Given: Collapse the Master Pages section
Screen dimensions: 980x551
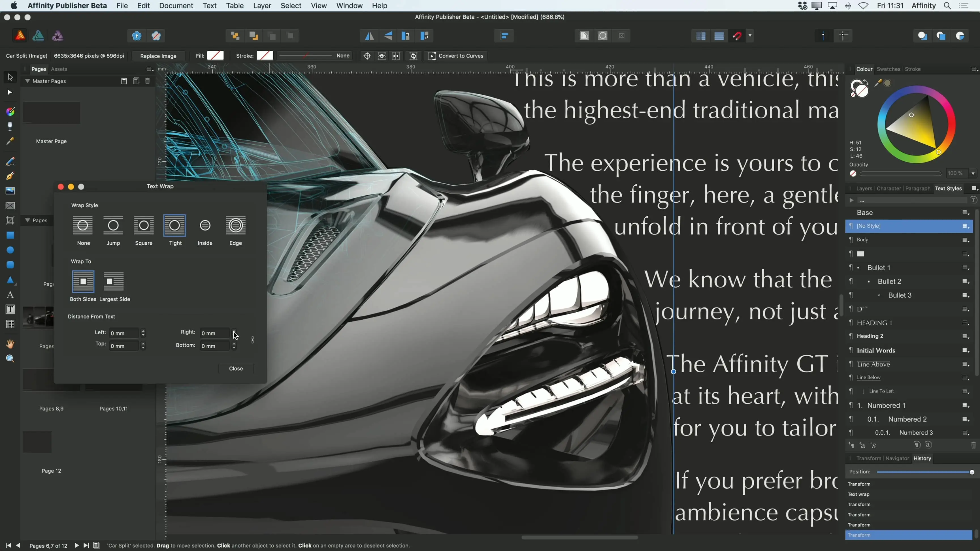Looking at the screenshot, I should (27, 81).
